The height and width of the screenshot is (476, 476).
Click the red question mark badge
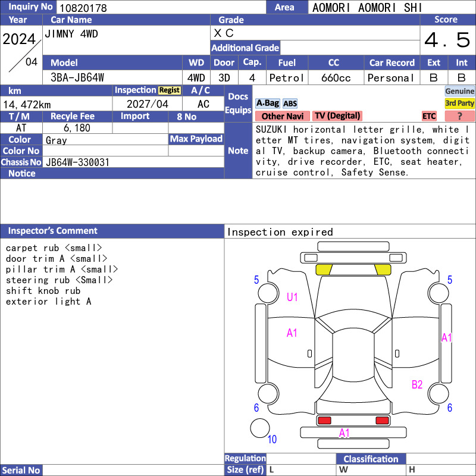459,116
